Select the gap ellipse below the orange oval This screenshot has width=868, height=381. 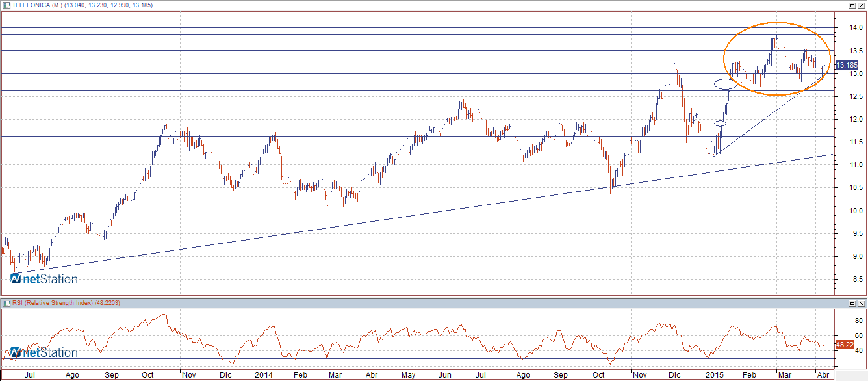click(x=726, y=84)
